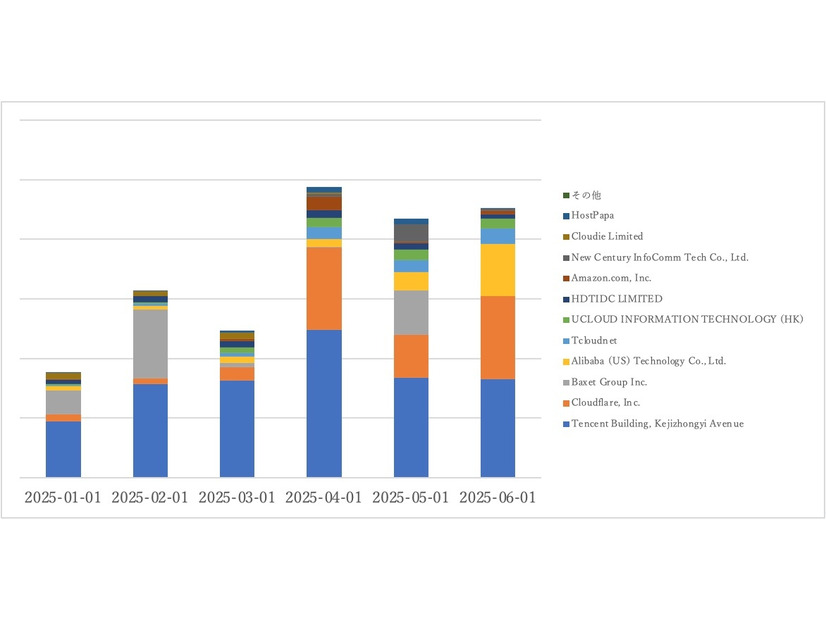Click the Cloudflare, Inc. legend color swatch
This screenshot has height=620, width=826.
566,403
